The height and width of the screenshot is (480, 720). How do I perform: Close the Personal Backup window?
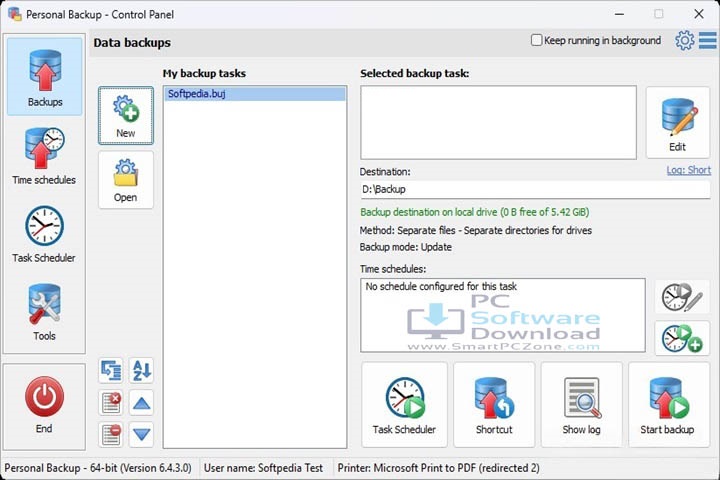pos(698,14)
